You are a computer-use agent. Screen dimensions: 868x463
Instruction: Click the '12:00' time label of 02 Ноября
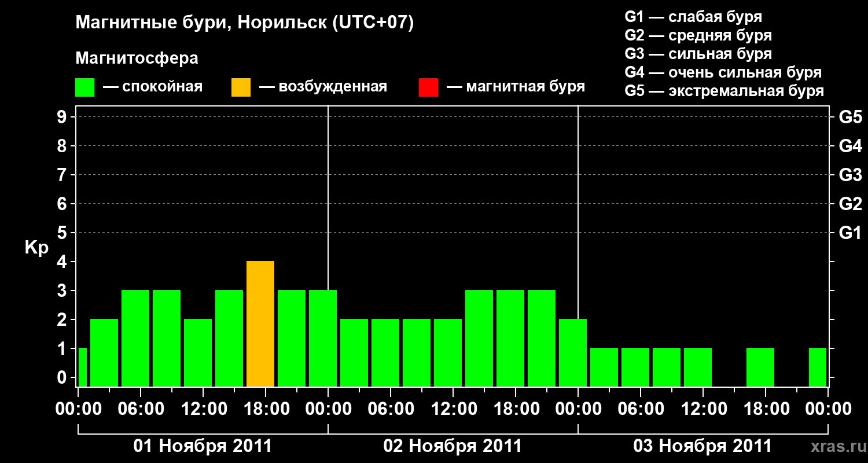click(453, 409)
